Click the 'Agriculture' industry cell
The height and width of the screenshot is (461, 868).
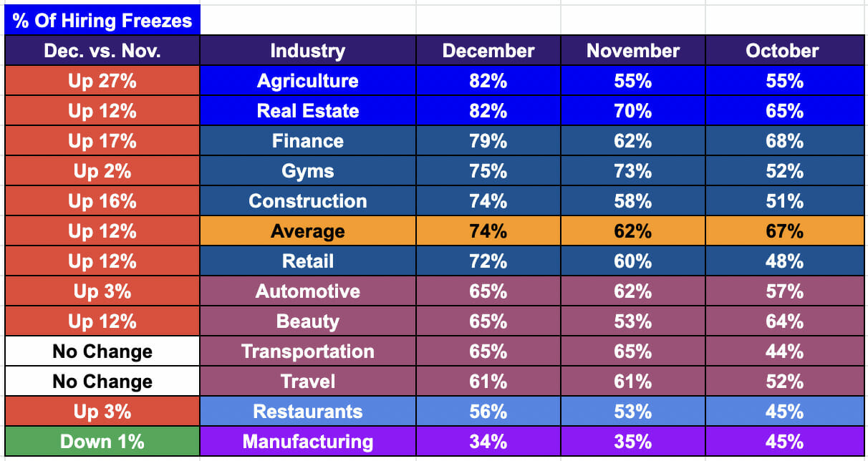click(307, 81)
